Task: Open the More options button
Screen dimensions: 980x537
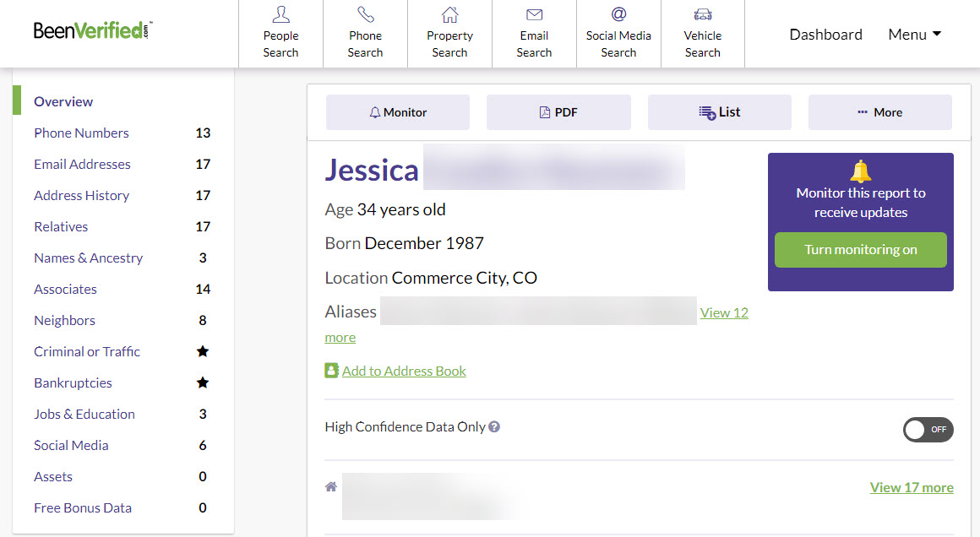Action: [x=880, y=112]
